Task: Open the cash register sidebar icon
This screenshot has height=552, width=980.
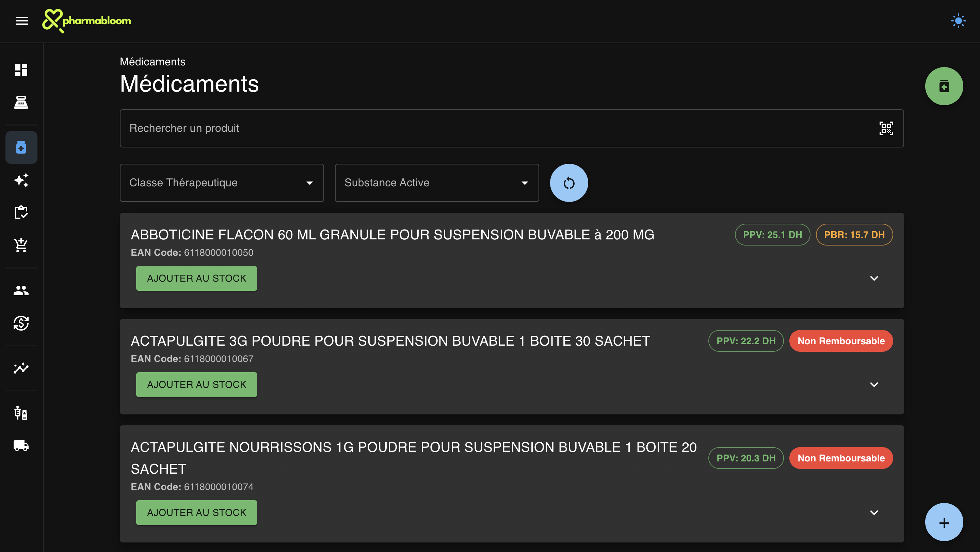Action: (x=21, y=102)
